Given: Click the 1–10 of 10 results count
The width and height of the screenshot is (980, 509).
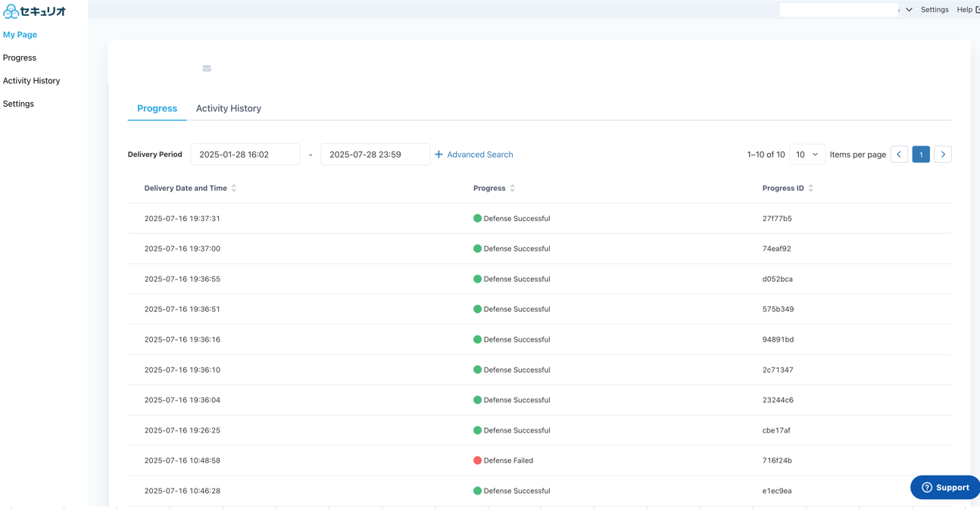Looking at the screenshot, I should click(x=766, y=155).
